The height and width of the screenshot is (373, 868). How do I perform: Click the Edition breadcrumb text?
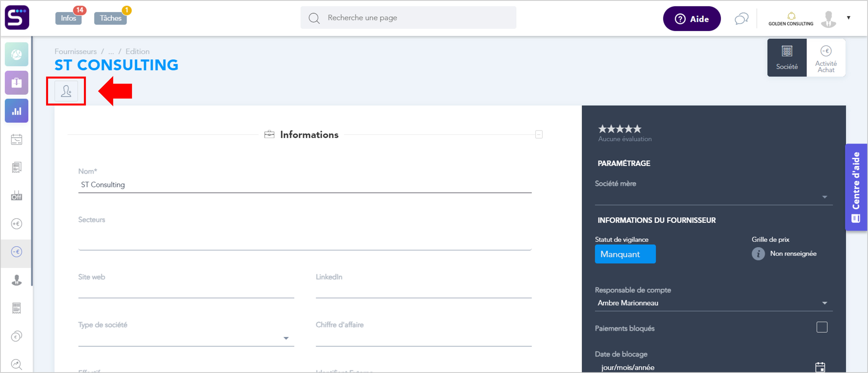pos(138,52)
